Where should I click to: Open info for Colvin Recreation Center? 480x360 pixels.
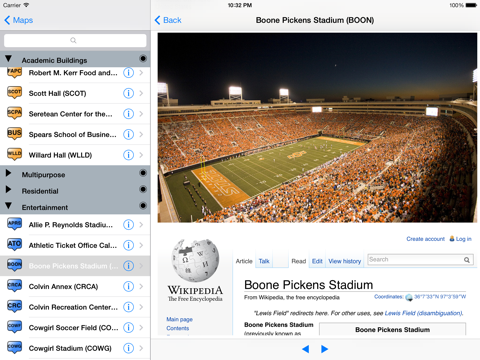tap(128, 307)
